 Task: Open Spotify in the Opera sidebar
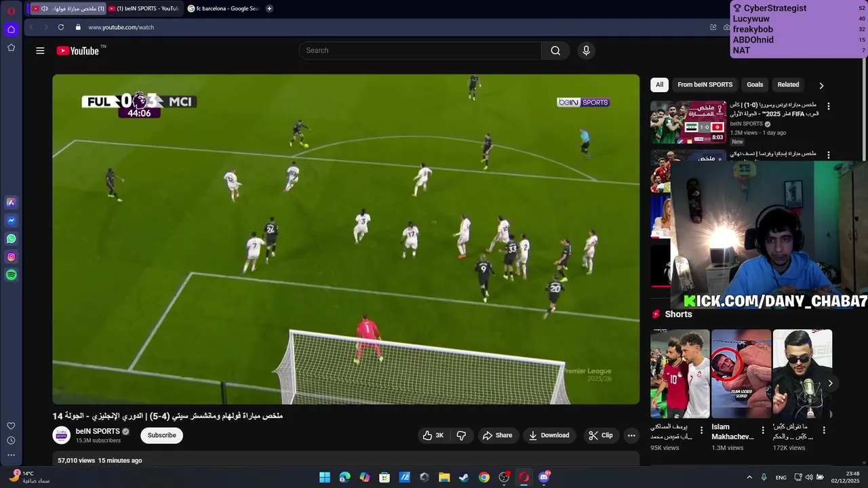click(x=11, y=275)
